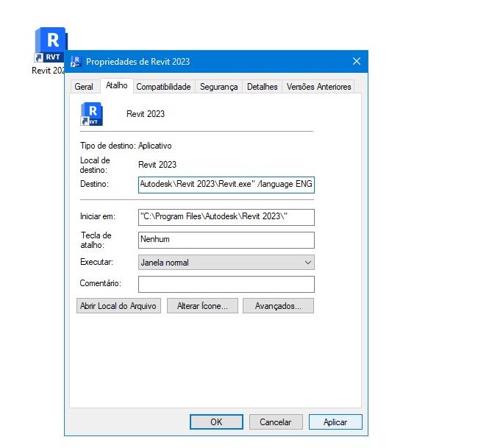Open the Compatibilidade tab

pyautogui.click(x=163, y=87)
